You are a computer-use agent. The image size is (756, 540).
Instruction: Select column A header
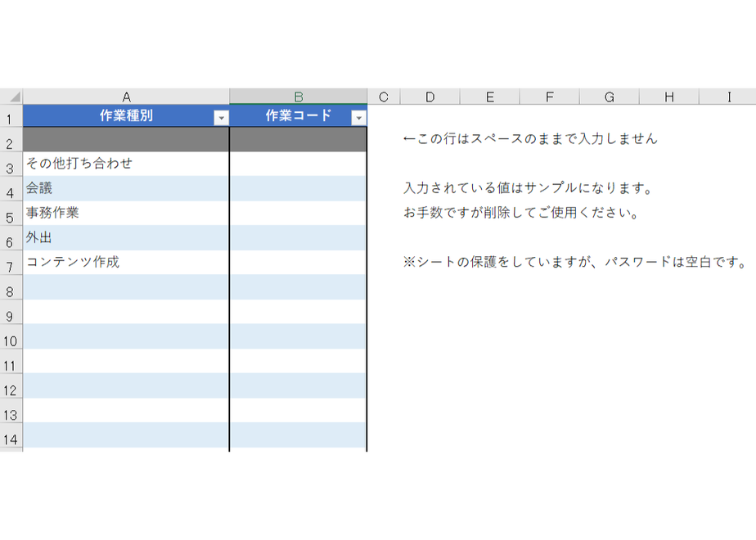pos(126,97)
